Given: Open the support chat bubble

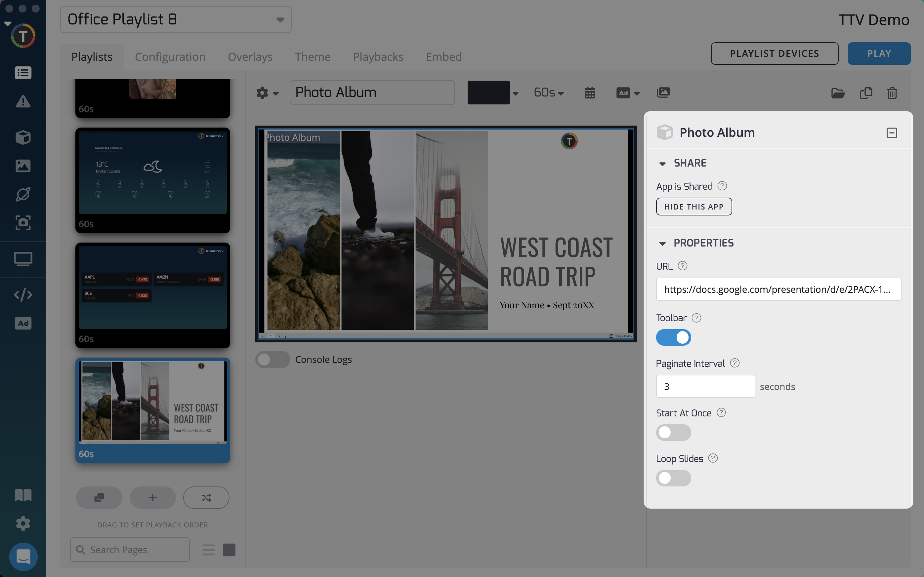Looking at the screenshot, I should point(23,557).
